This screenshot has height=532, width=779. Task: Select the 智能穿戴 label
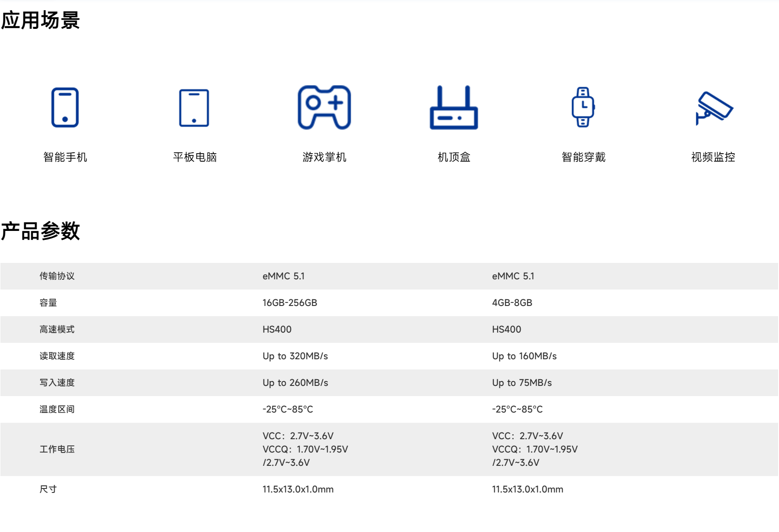click(x=583, y=157)
